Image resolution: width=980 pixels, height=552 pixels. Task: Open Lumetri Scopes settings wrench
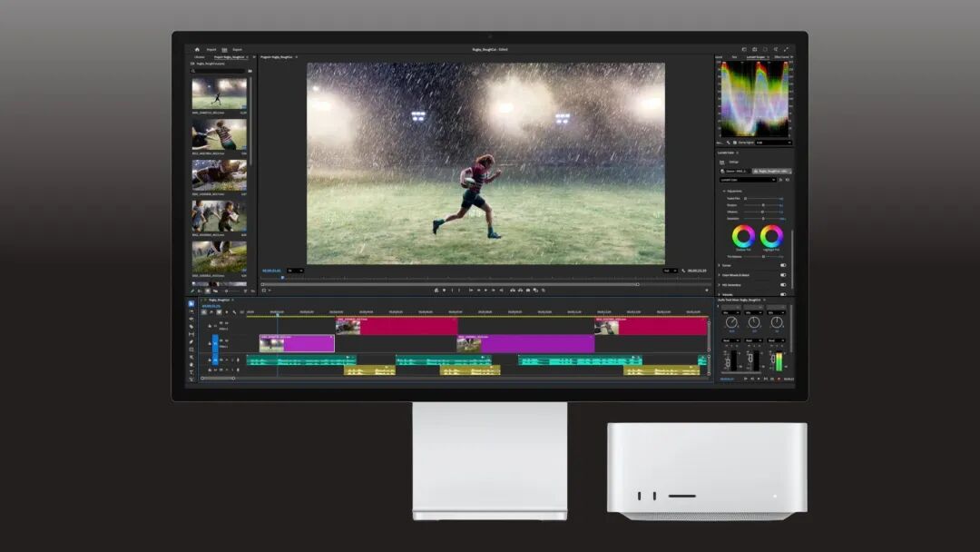[728, 143]
